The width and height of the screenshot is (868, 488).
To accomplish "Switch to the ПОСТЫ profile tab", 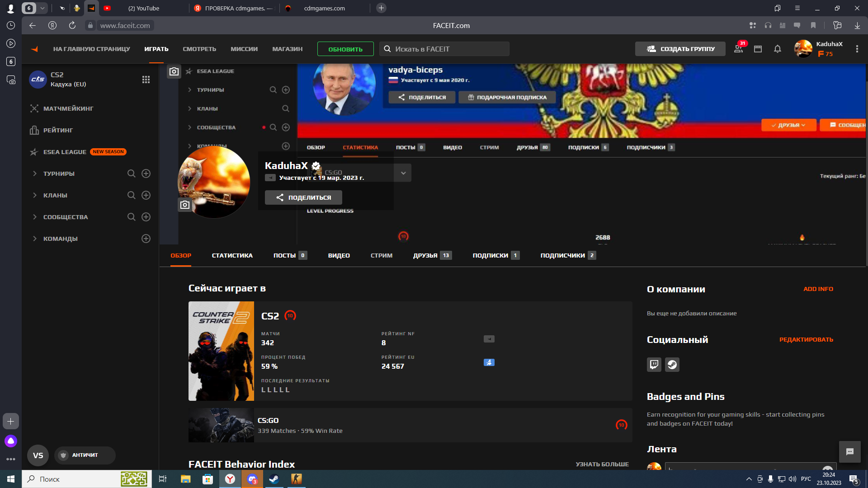I will click(290, 255).
